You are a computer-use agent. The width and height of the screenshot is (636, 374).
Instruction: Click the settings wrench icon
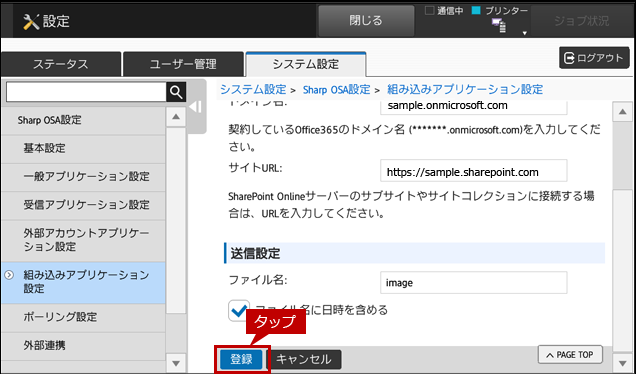coord(31,21)
